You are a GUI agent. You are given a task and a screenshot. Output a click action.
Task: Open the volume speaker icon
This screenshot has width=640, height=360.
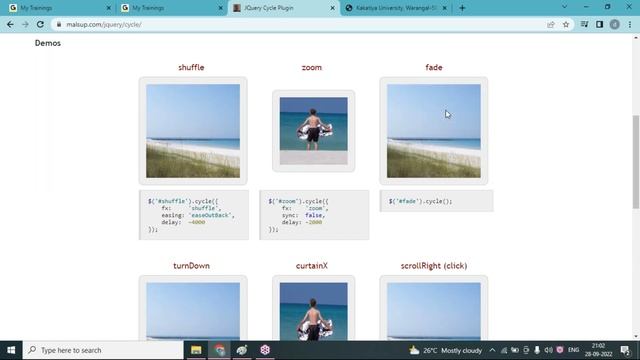click(x=548, y=350)
